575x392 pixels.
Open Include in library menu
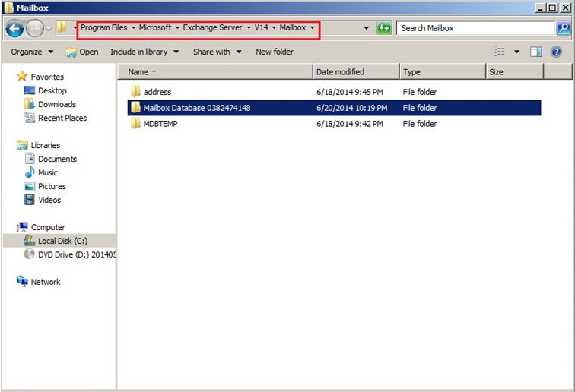click(145, 52)
